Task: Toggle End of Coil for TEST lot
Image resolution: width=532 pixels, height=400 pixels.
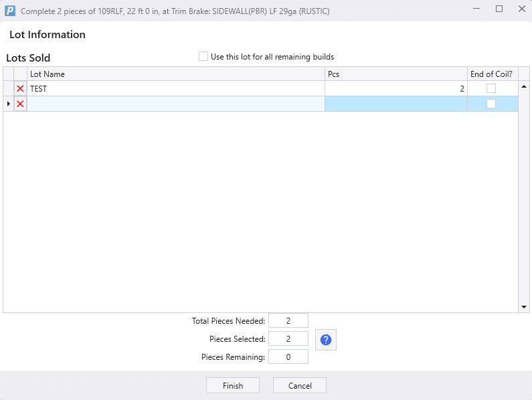Action: pos(491,88)
